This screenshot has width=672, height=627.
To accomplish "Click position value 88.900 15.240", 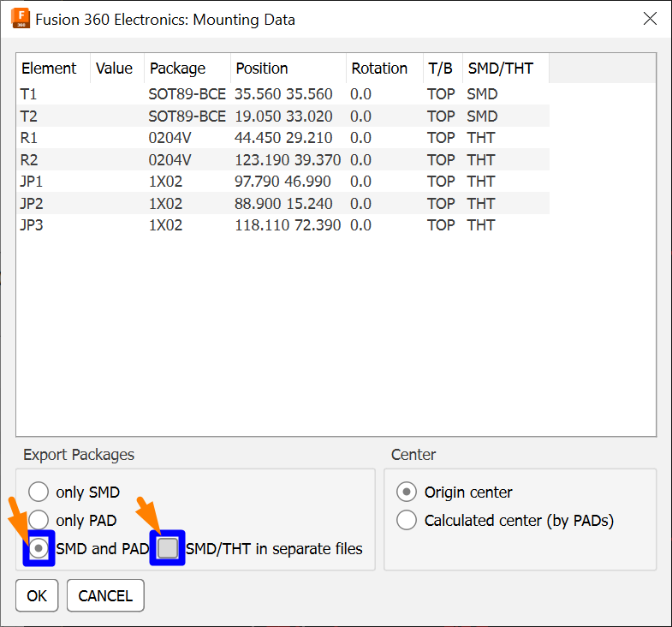I will pyautogui.click(x=283, y=203).
